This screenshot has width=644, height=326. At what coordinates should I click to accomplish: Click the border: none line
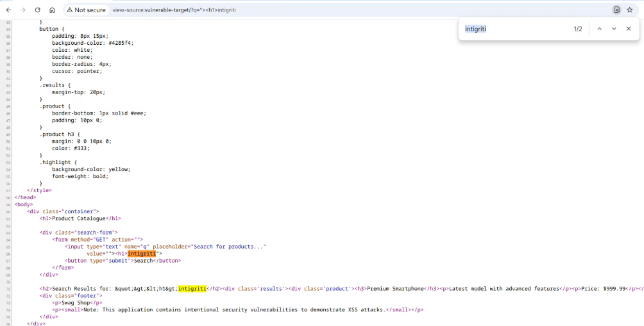72,57
